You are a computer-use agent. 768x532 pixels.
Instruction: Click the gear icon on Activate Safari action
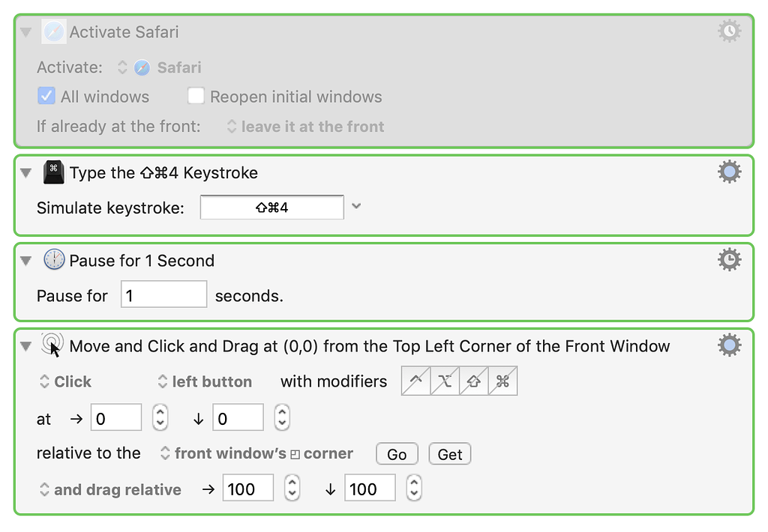tap(729, 31)
